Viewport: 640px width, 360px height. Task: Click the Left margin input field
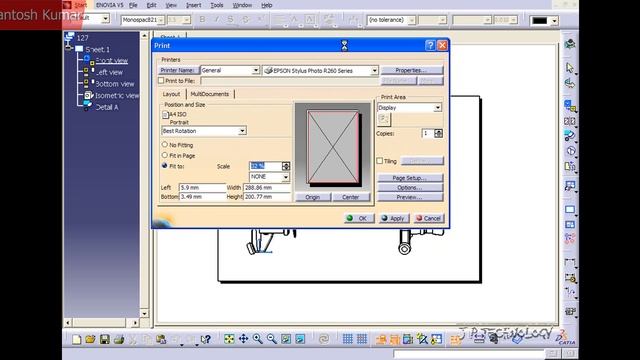(202, 188)
